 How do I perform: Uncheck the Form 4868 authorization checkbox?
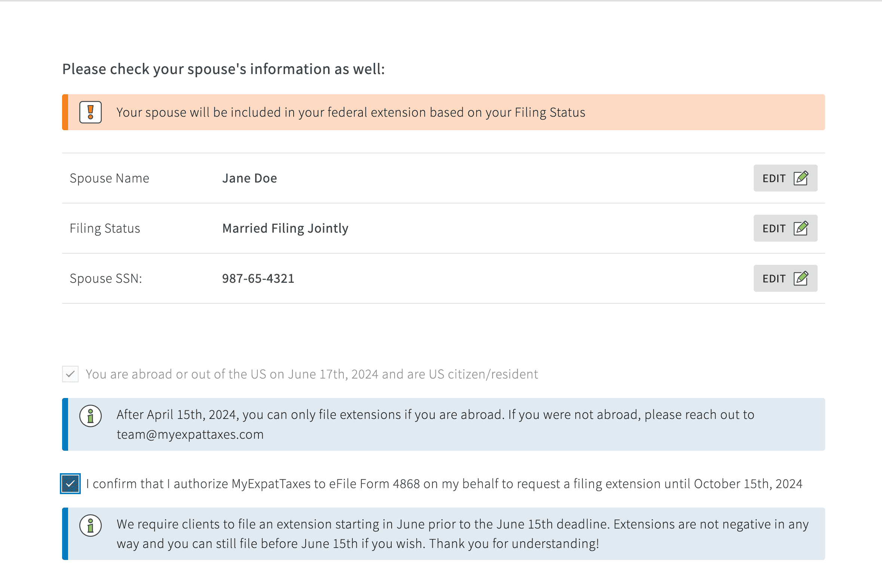coord(70,484)
